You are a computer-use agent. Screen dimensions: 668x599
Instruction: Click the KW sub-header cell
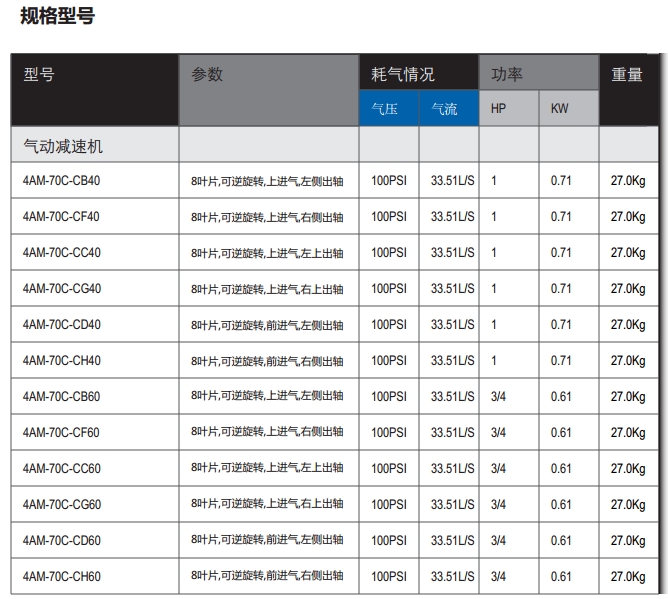(x=559, y=109)
